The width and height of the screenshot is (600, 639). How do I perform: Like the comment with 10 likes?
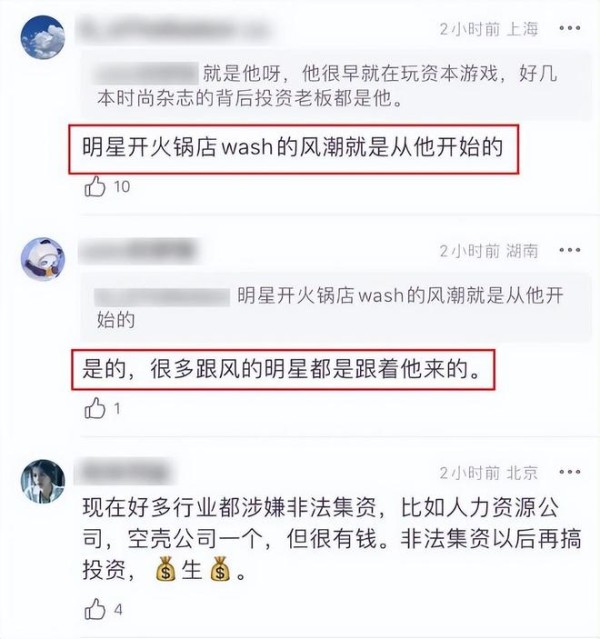coord(95,187)
